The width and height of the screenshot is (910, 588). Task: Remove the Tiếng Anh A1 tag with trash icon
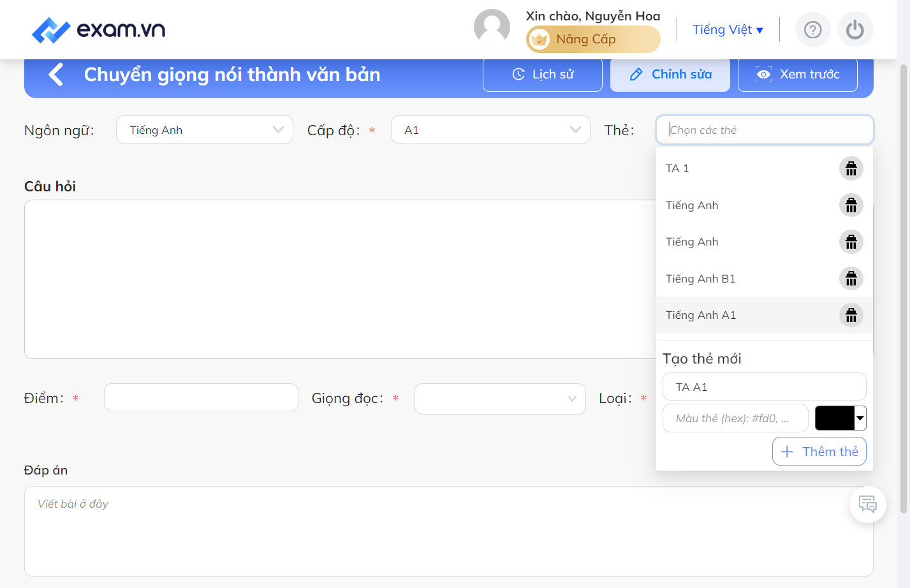click(851, 315)
